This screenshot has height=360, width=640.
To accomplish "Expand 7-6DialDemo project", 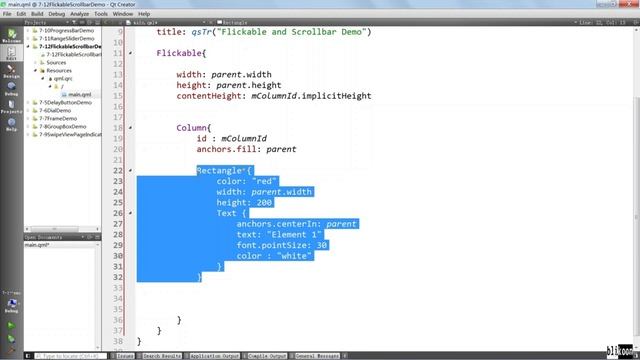I will [28, 111].
